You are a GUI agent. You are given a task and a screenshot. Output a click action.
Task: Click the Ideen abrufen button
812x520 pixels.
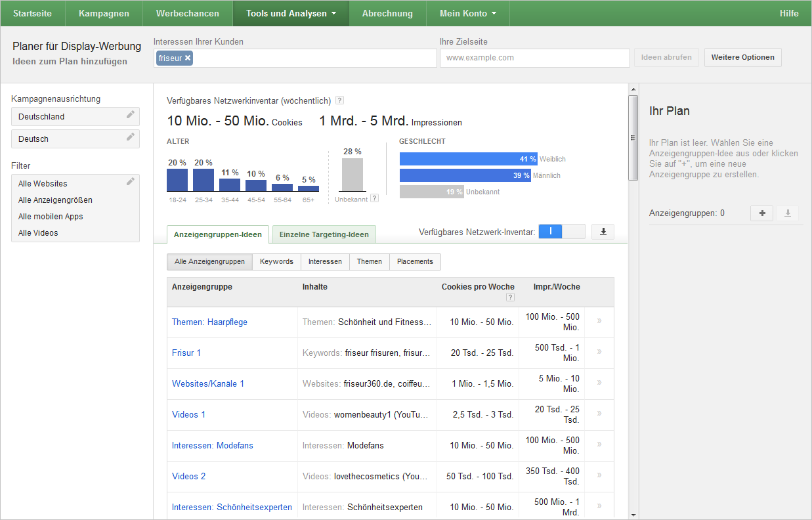tap(666, 57)
